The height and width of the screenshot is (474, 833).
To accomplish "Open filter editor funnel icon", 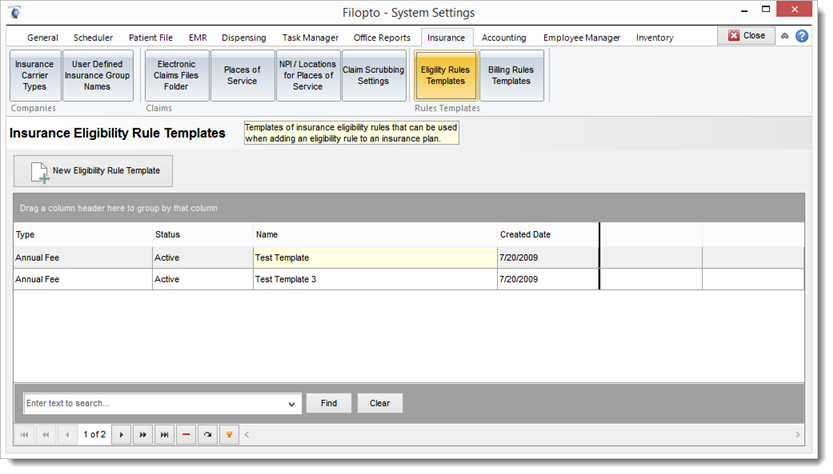I will pyautogui.click(x=229, y=435).
